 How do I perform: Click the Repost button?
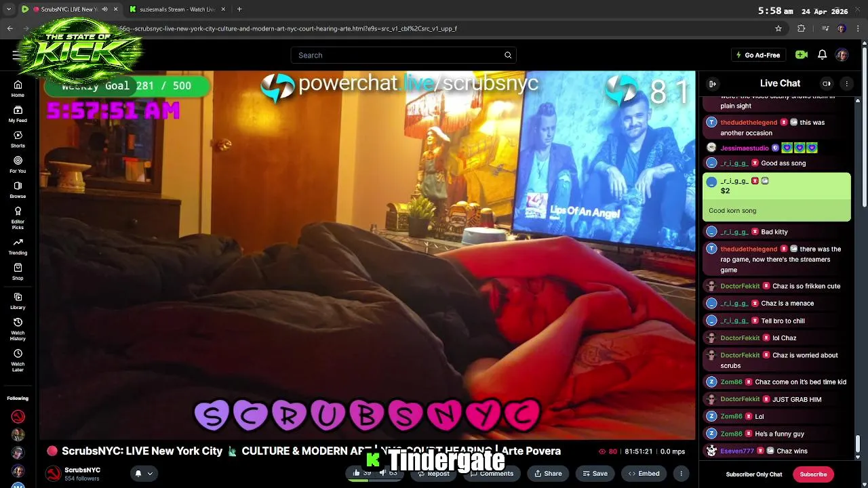(433, 474)
